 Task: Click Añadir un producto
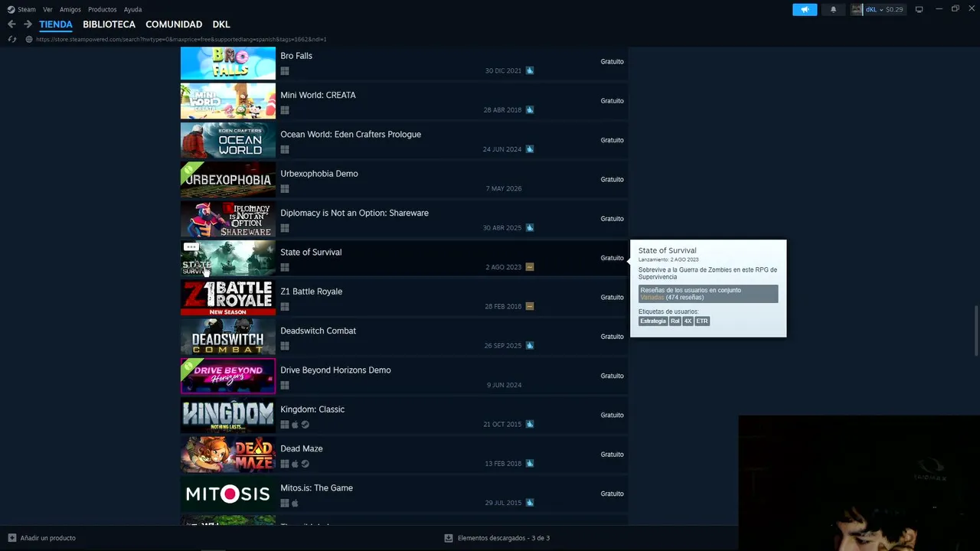[42, 538]
